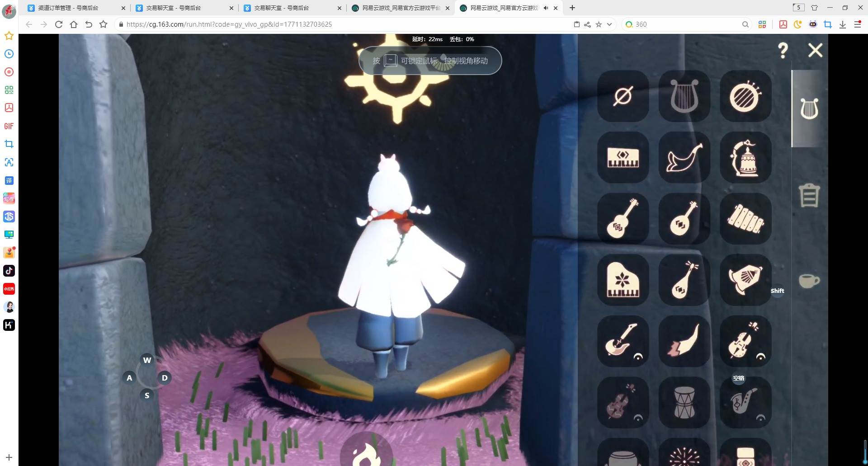Mute audio on the active 网易云游戏 tab

click(546, 8)
